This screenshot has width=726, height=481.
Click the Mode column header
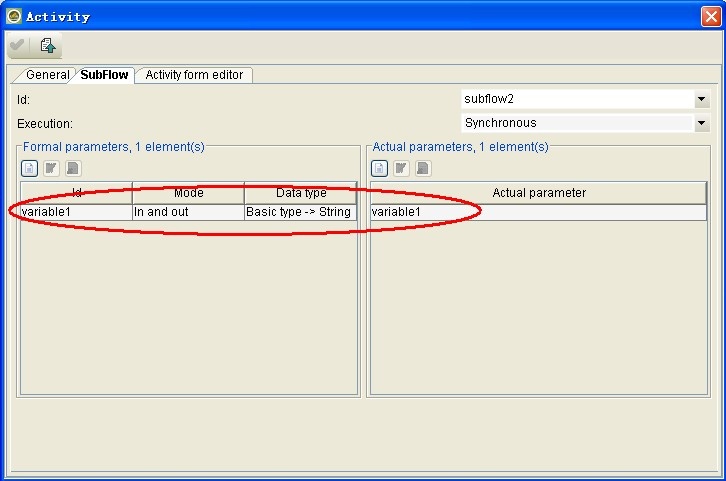pos(188,193)
